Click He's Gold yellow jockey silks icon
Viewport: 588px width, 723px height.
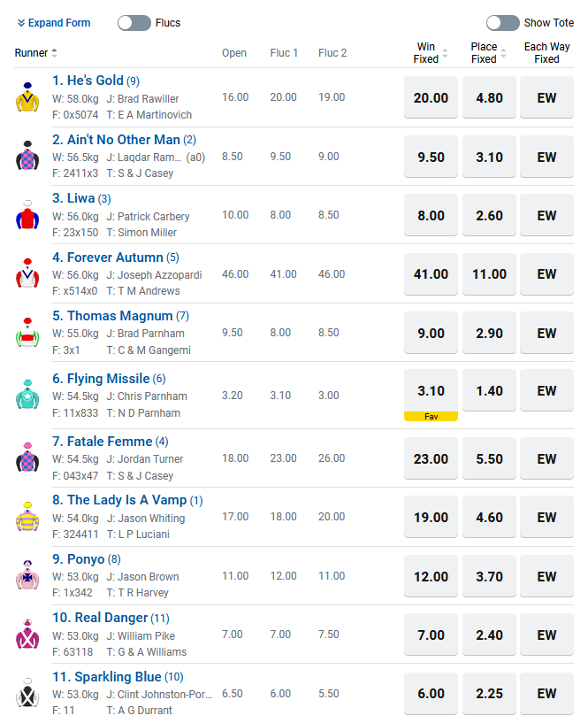point(28,97)
